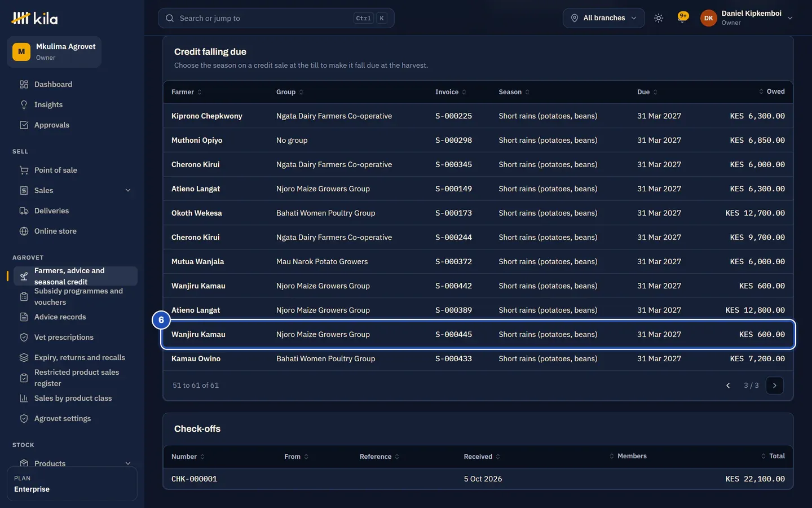Expand the Sales submenu chevron
Viewport: 812px width, 508px height.
pyautogui.click(x=128, y=190)
